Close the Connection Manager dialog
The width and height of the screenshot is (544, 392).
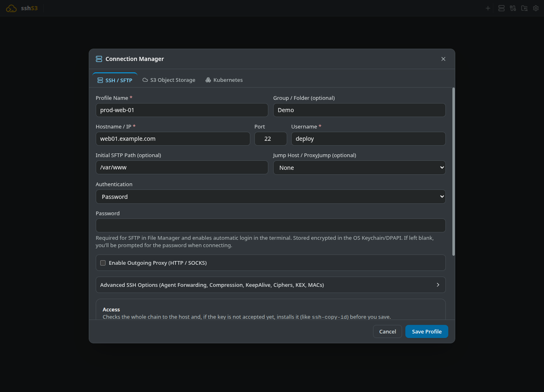click(443, 59)
